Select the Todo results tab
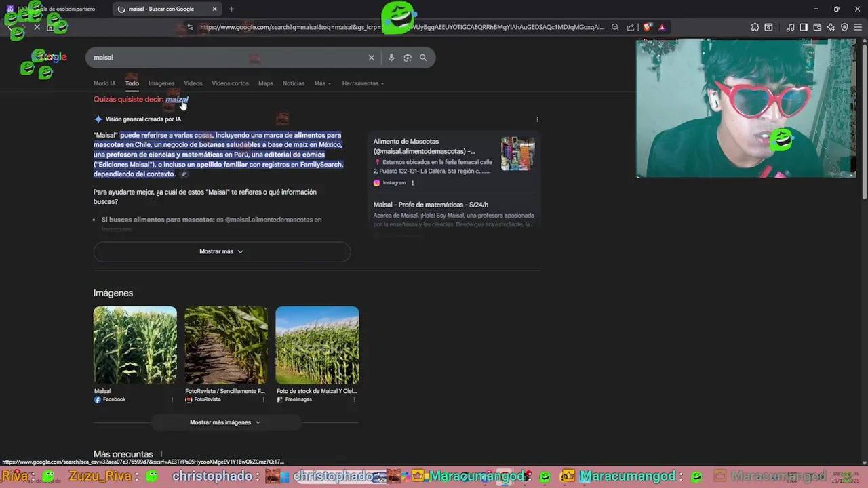This screenshot has width=868, height=488. 132,83
